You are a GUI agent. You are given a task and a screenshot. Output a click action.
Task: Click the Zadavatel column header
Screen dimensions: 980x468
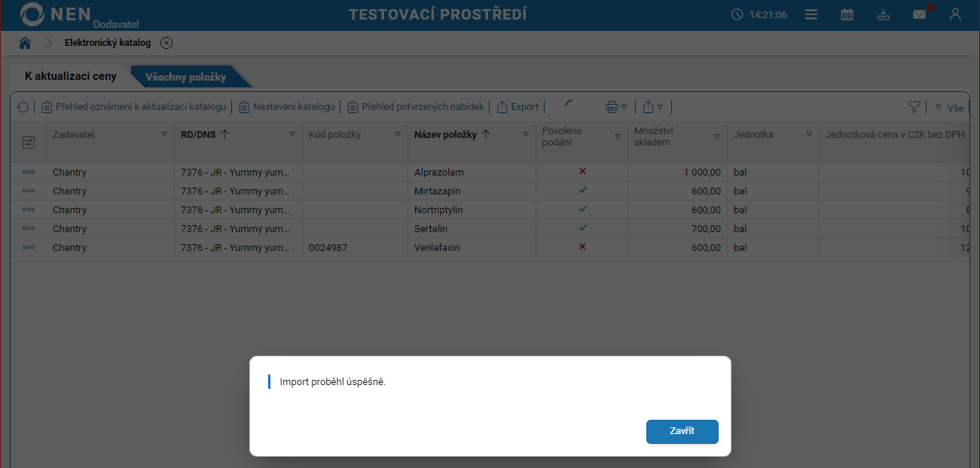click(74, 135)
